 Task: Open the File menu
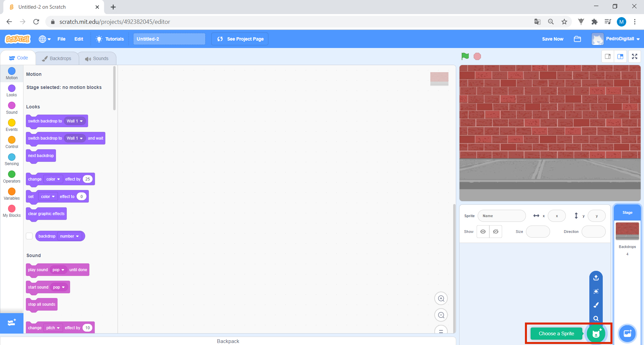click(61, 39)
